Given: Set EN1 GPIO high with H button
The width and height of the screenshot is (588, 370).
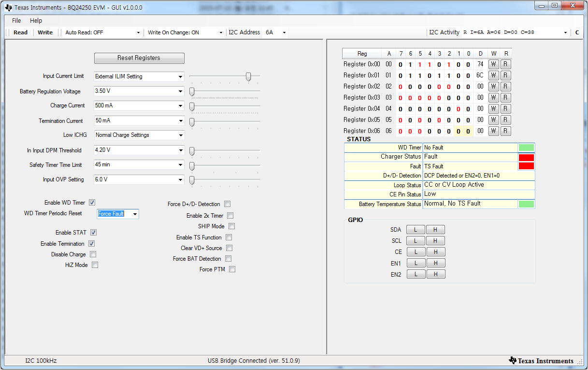Looking at the screenshot, I should pos(435,263).
